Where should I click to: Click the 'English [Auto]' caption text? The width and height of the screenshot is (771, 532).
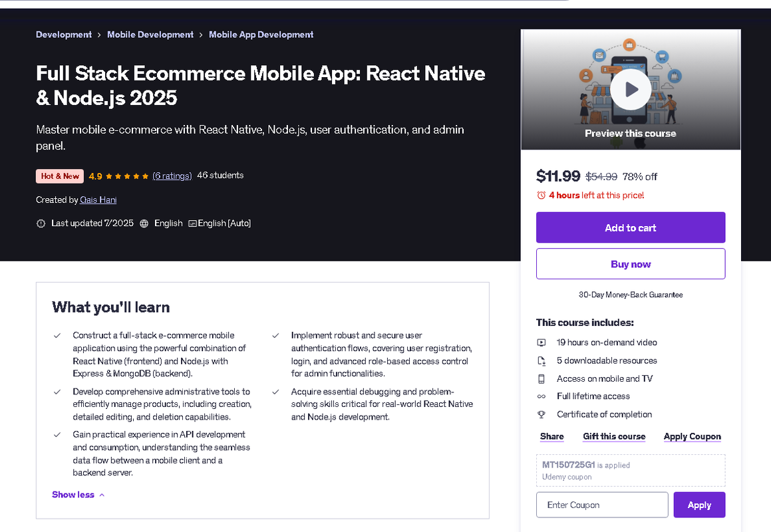tap(224, 223)
